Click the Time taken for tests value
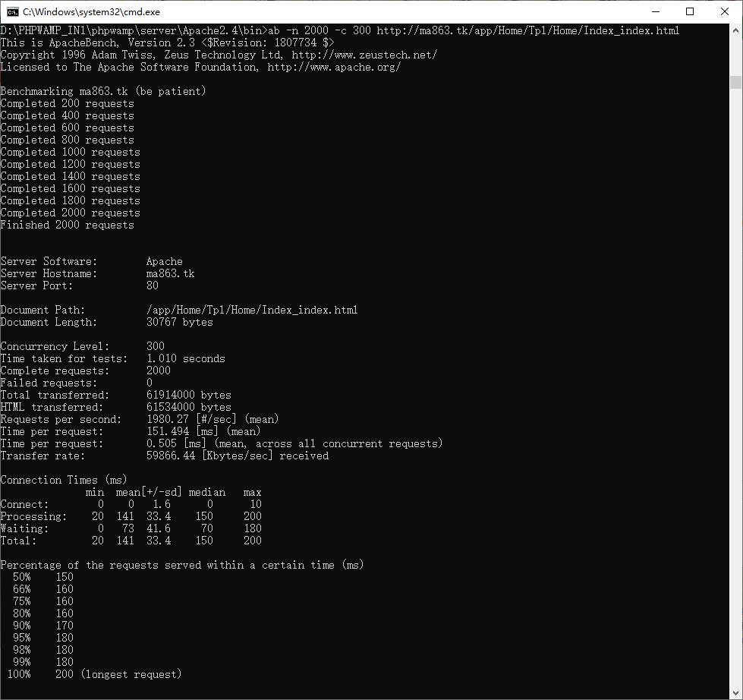Screen dimensions: 743x700 (x=185, y=358)
